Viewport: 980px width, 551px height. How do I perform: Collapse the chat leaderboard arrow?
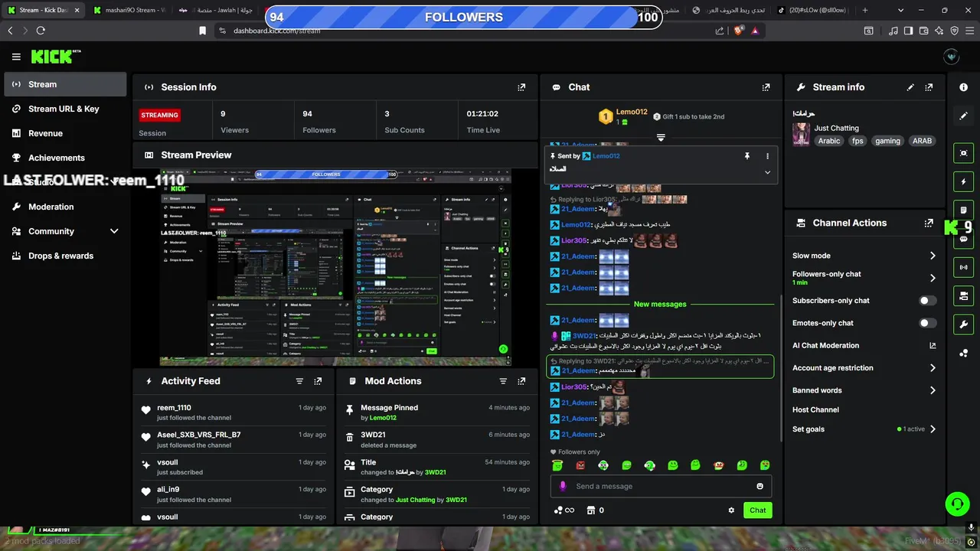pyautogui.click(x=661, y=138)
